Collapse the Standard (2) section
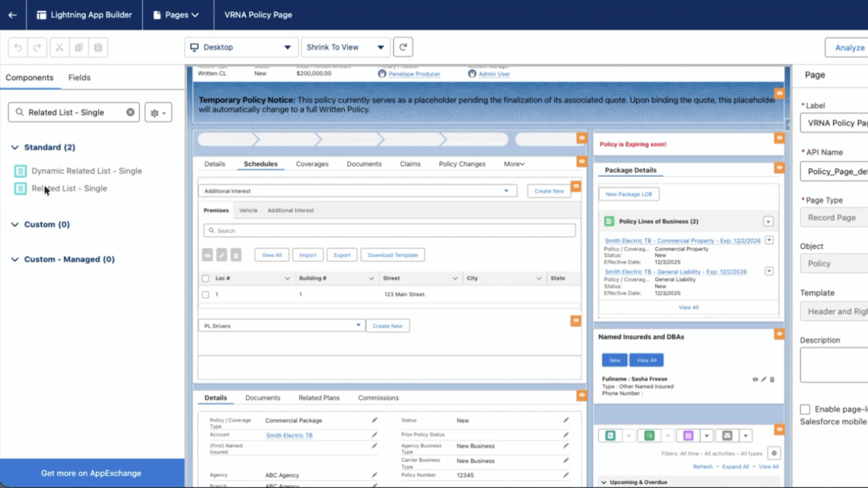Viewport: 868px width, 488px height. tap(15, 147)
